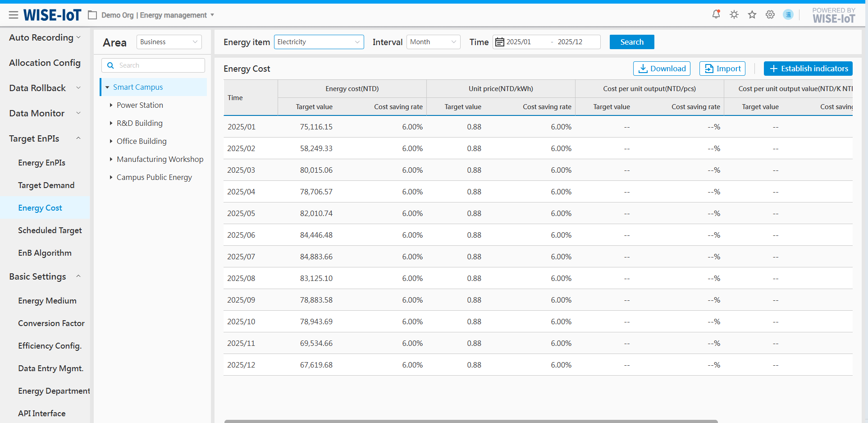Open settings via the gear icon
868x423 pixels.
[x=770, y=15]
